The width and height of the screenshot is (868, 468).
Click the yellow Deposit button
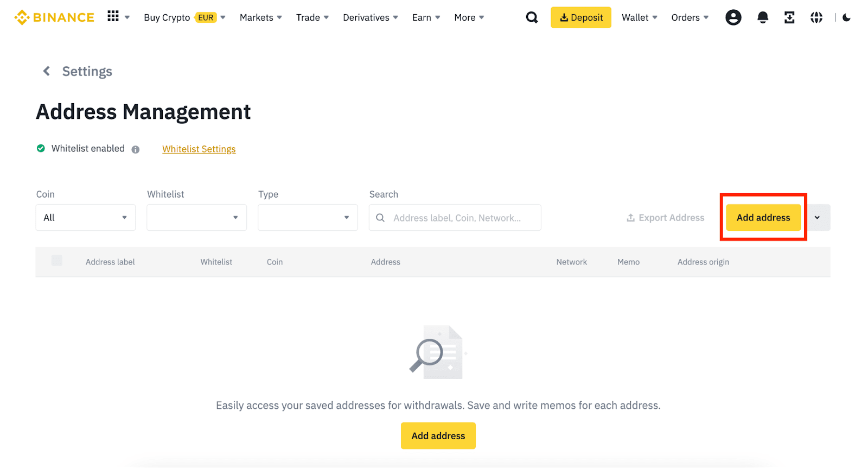580,17
